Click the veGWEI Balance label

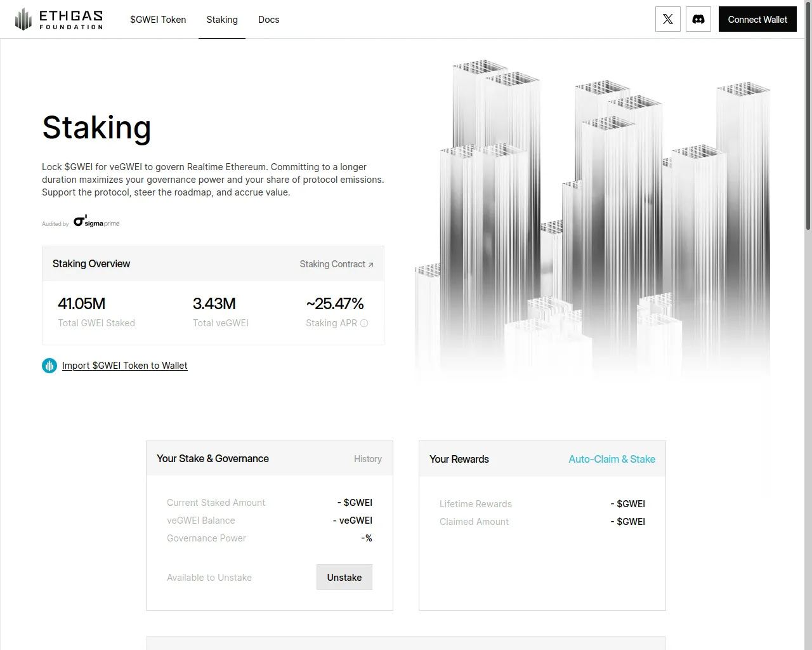click(201, 521)
